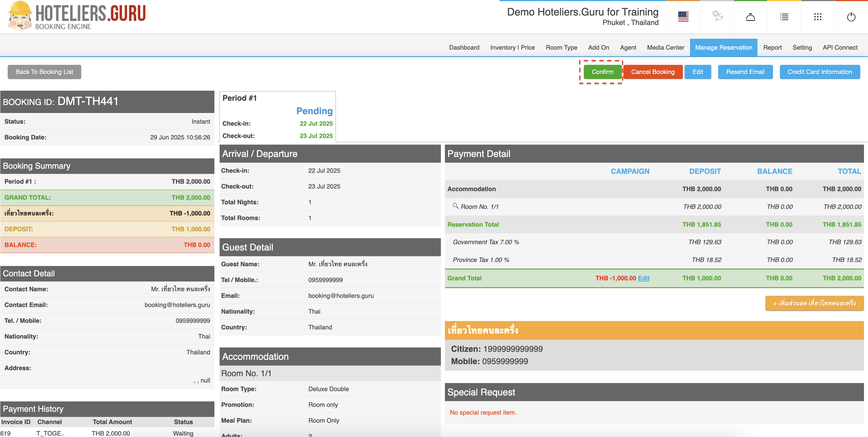The height and width of the screenshot is (437, 868).
Task: Open Credit Card Information
Action: pyautogui.click(x=819, y=72)
